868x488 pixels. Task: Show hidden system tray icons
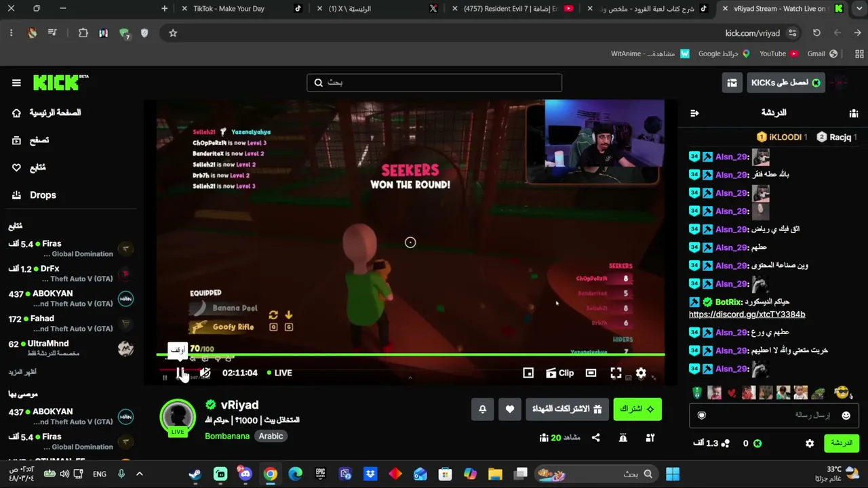(x=140, y=474)
